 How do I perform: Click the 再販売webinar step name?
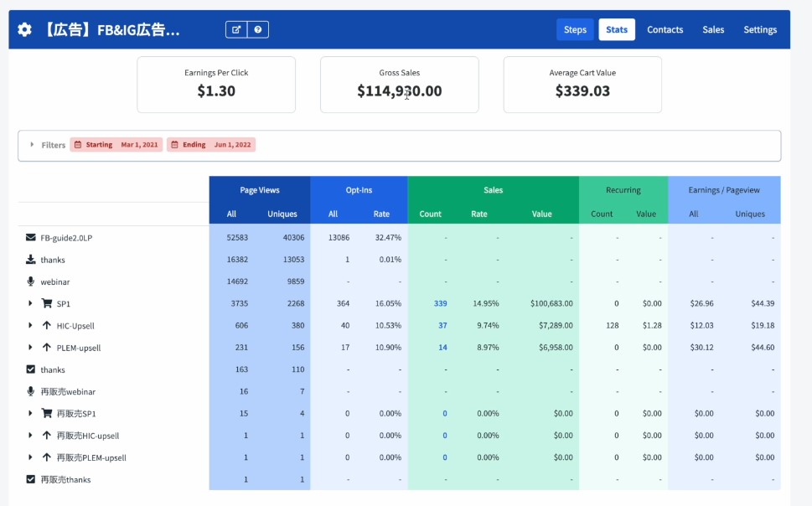click(x=68, y=391)
